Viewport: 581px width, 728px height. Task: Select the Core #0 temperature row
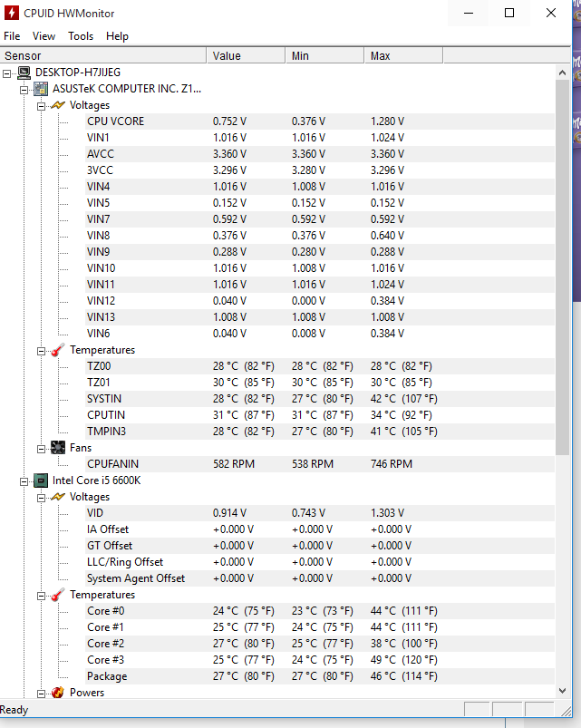320,611
